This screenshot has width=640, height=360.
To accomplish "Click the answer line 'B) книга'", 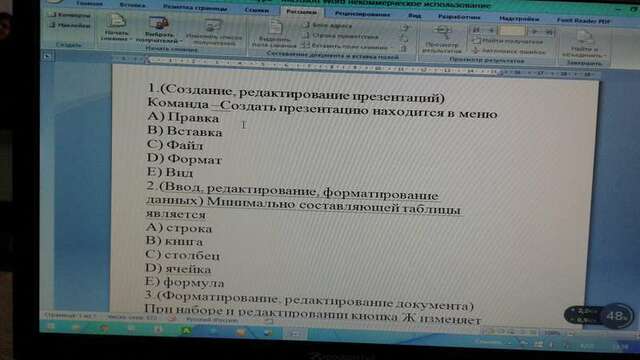I will tap(174, 241).
